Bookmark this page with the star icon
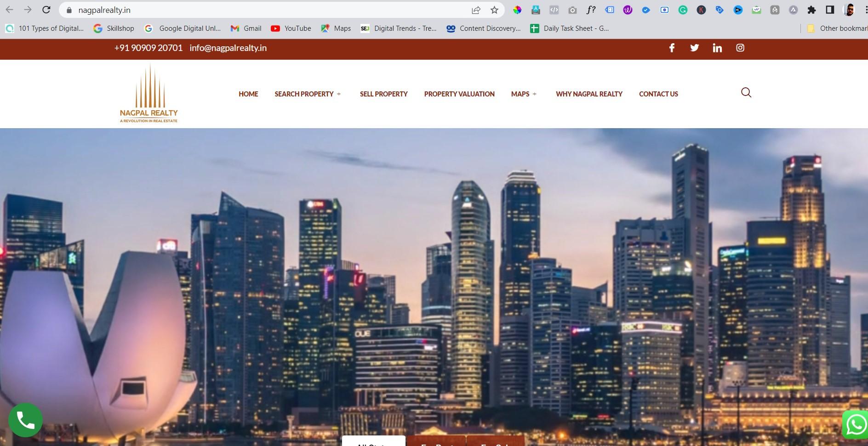Image resolution: width=868 pixels, height=446 pixels. (x=494, y=10)
